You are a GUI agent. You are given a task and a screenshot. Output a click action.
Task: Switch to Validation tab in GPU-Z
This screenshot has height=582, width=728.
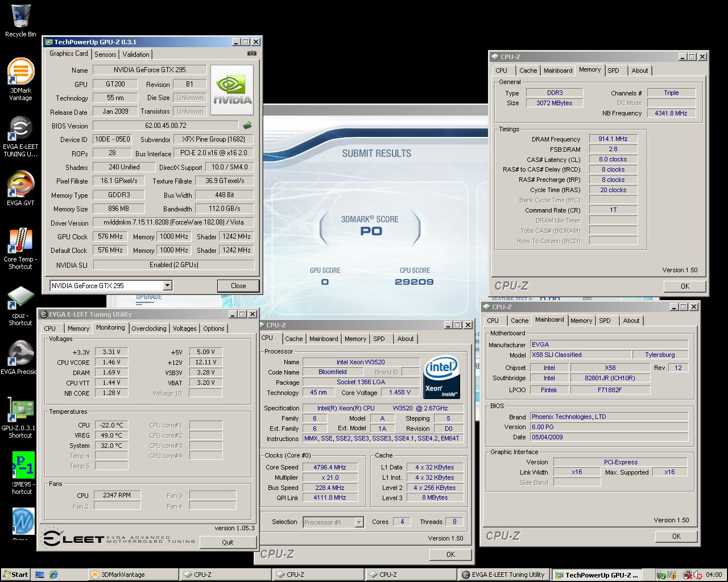136,55
